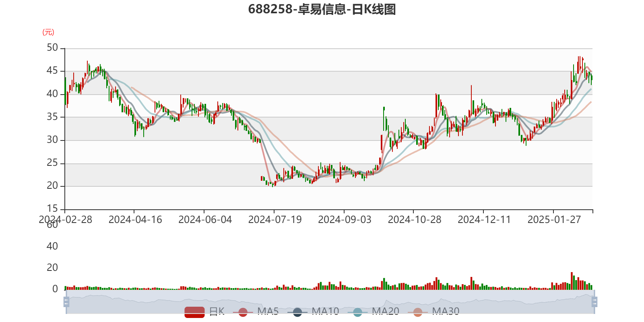Toggle the MA10 line in the legend
644x322 pixels.
tap(313, 312)
